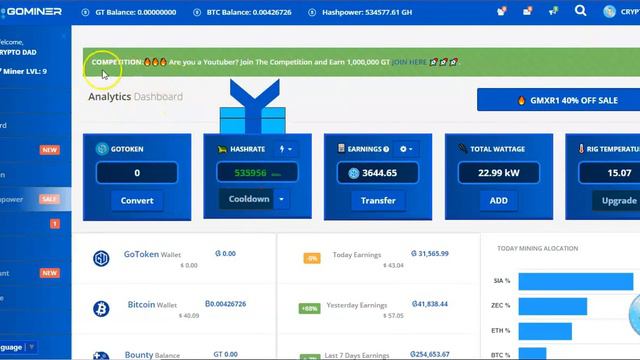
Task: Click the GoToken Wallet icon
Action: pyautogui.click(x=101, y=258)
